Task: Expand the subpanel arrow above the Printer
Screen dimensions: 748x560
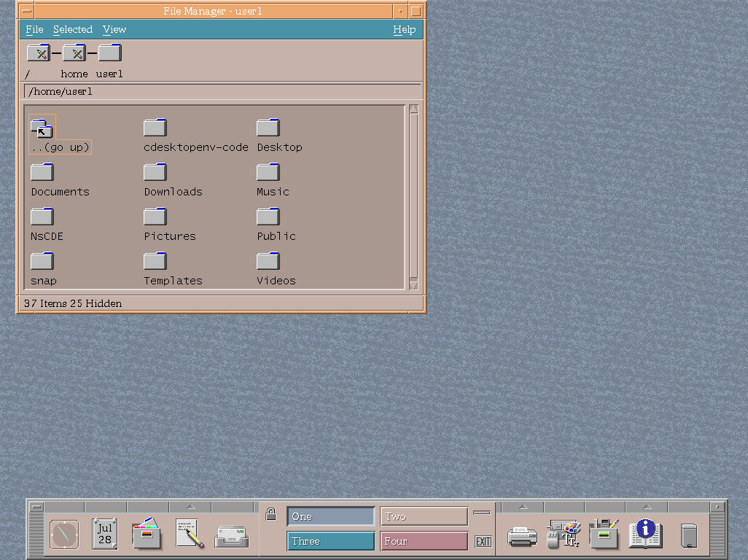Action: 523,506
